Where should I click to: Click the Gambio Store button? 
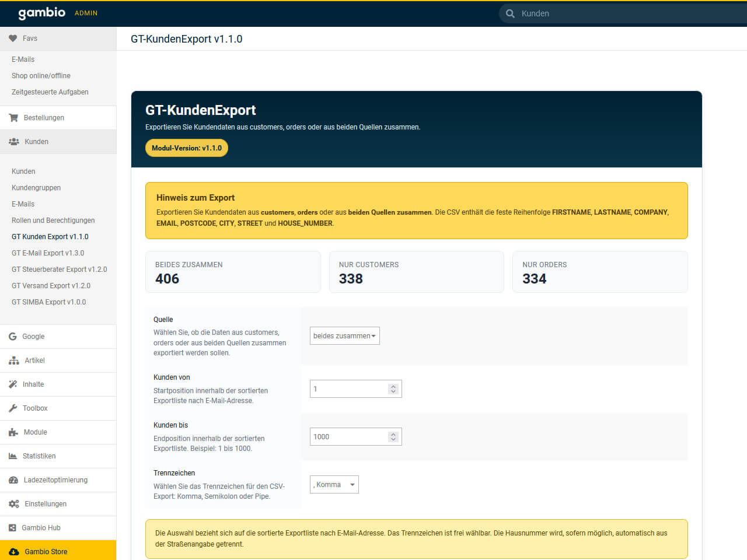(46, 552)
